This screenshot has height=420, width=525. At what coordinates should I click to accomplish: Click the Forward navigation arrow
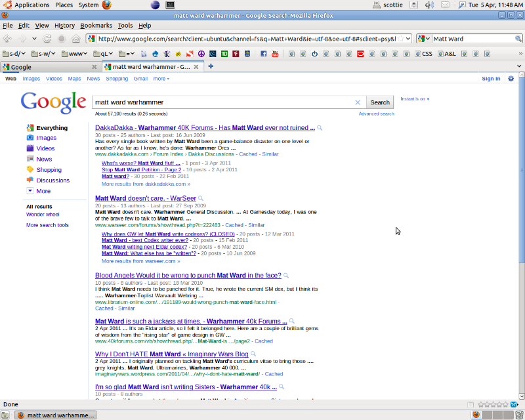(22, 39)
